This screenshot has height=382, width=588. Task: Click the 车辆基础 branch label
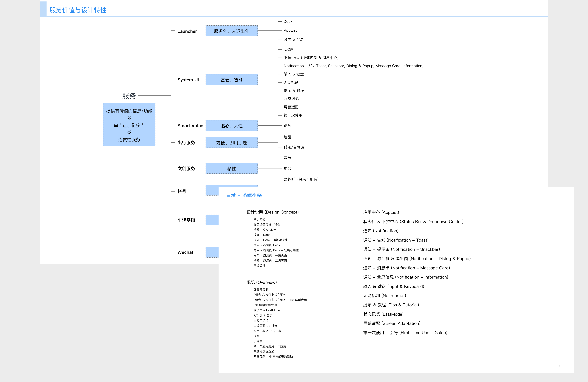(186, 220)
